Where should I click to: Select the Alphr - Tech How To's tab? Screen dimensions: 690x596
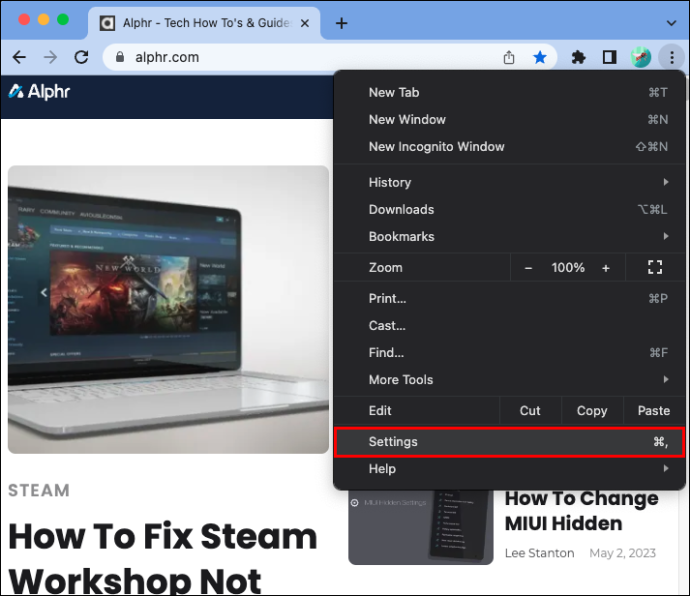(x=205, y=23)
